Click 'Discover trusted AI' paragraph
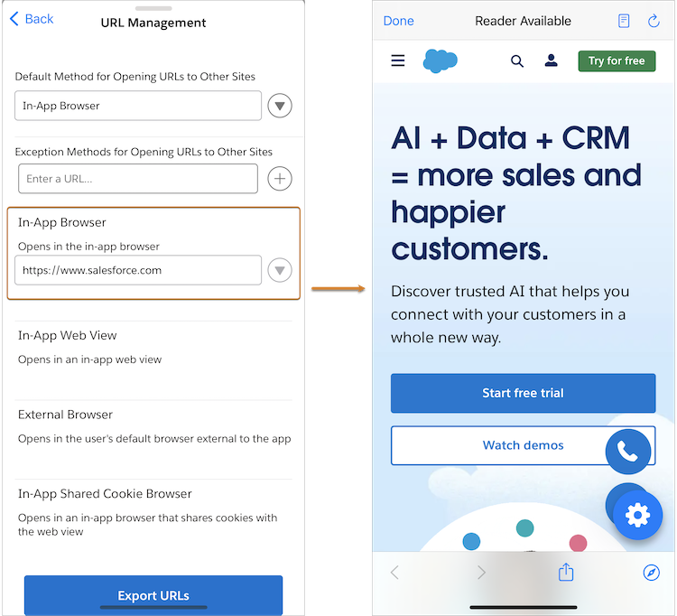This screenshot has height=616, width=677. pos(509,314)
